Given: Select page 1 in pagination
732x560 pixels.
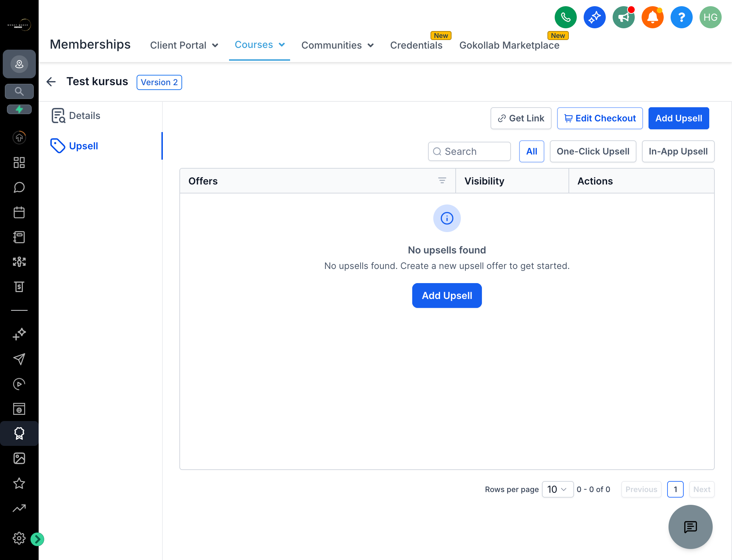Looking at the screenshot, I should point(675,489).
